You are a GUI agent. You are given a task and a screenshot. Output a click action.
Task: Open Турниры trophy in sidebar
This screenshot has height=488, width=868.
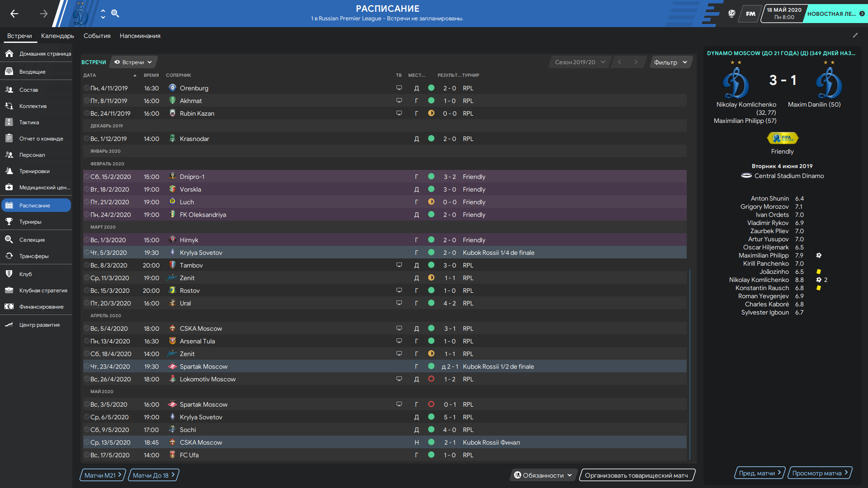pyautogui.click(x=30, y=222)
